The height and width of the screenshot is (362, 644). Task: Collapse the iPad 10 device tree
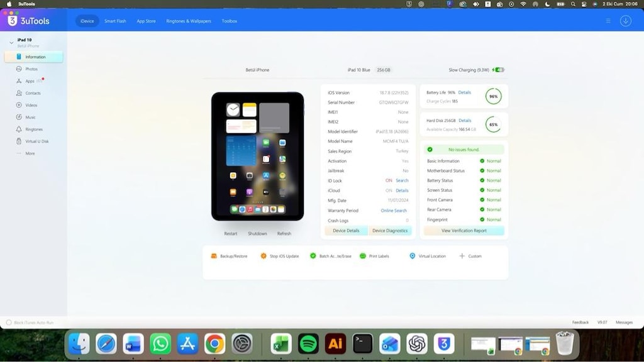11,42
